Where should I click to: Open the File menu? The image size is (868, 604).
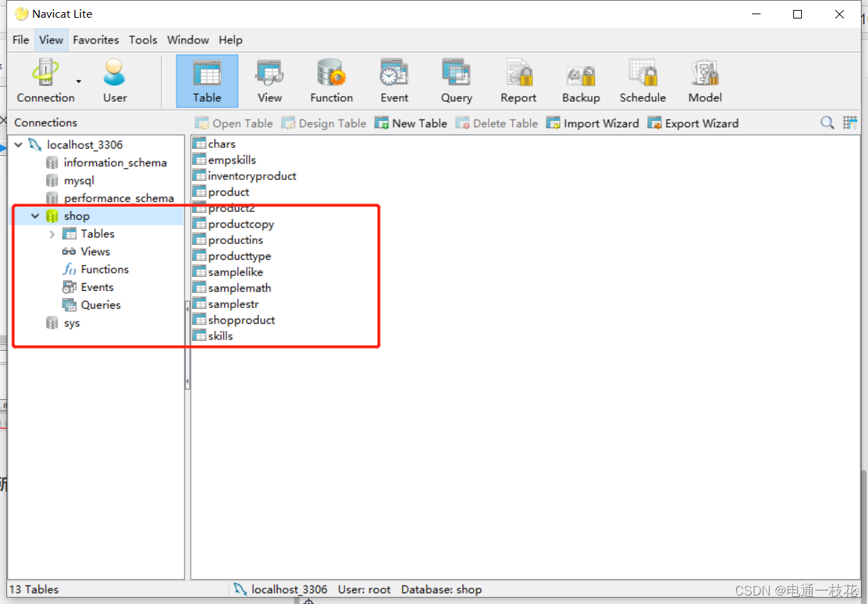[x=21, y=40]
